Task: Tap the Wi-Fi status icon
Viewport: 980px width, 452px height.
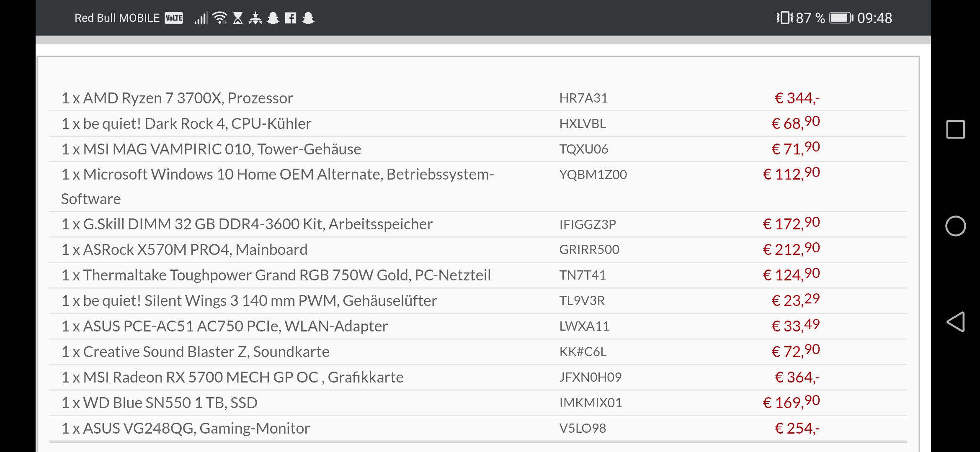Action: coord(219,18)
